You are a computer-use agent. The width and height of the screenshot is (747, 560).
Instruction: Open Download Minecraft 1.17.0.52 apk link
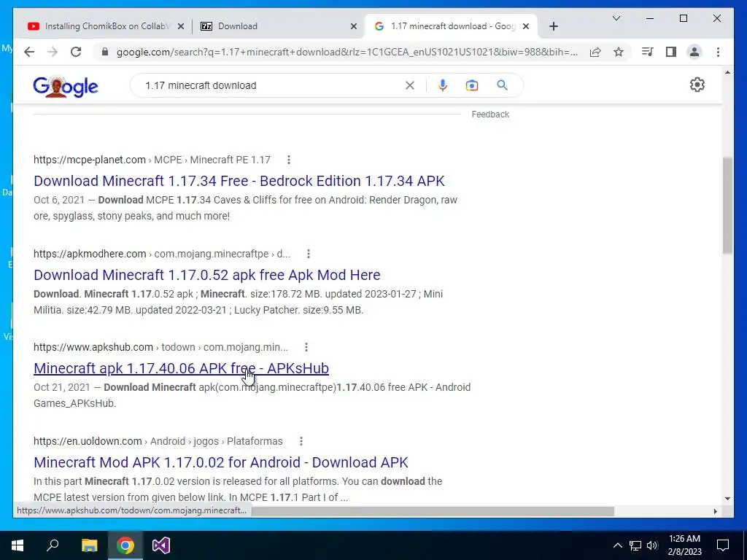pos(207,275)
